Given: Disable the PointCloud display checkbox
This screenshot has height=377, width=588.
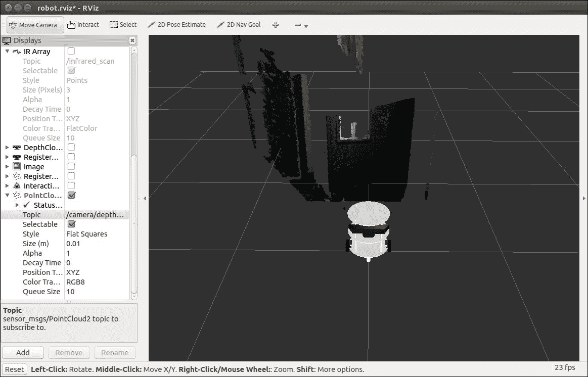Looking at the screenshot, I should 71,196.
